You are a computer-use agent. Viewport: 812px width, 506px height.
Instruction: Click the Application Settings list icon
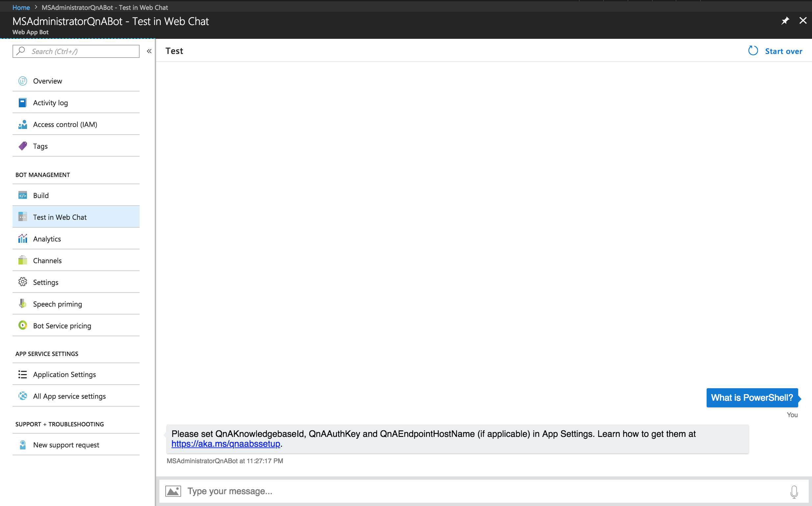(x=22, y=374)
